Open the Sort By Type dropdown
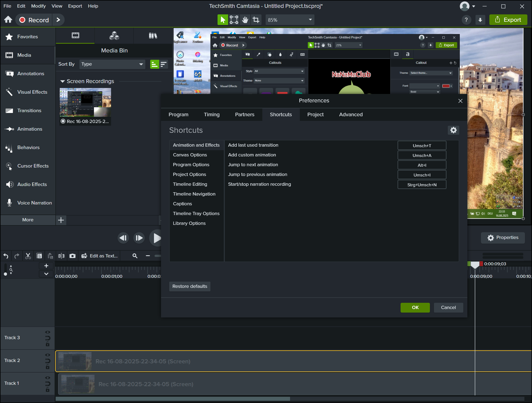 pos(112,64)
